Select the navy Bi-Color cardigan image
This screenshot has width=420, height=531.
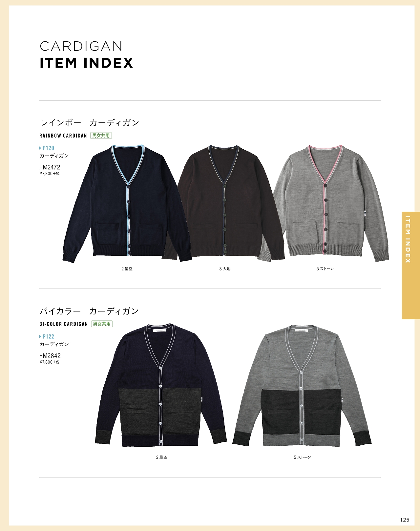coord(161,386)
